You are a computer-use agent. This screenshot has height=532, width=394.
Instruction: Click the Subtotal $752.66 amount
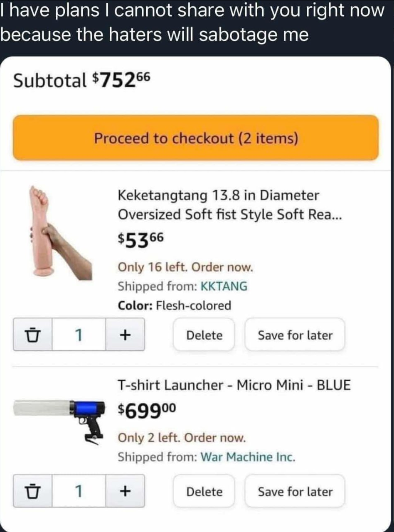coord(121,79)
